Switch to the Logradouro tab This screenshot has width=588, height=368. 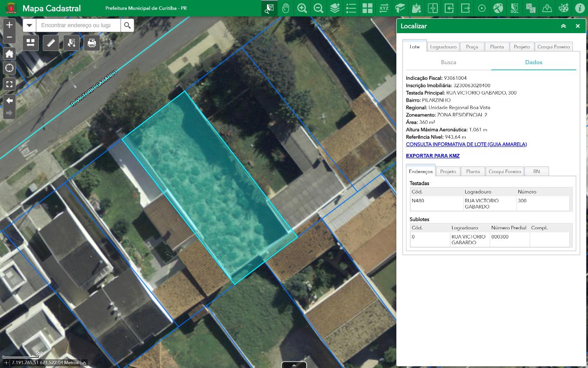pos(443,47)
